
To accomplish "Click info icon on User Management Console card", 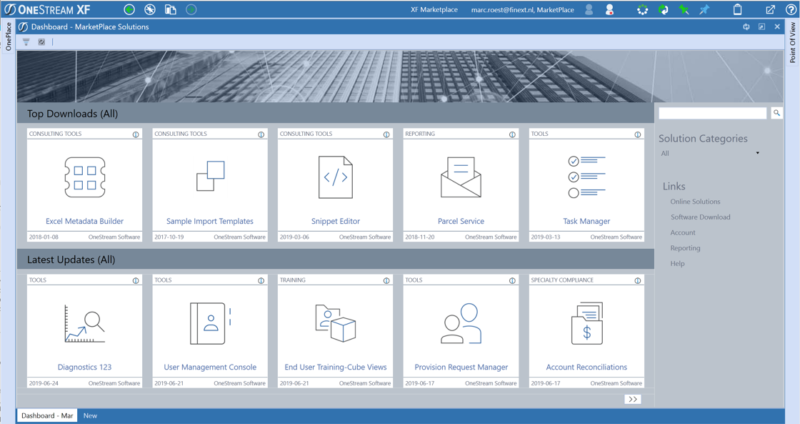I will [261, 281].
